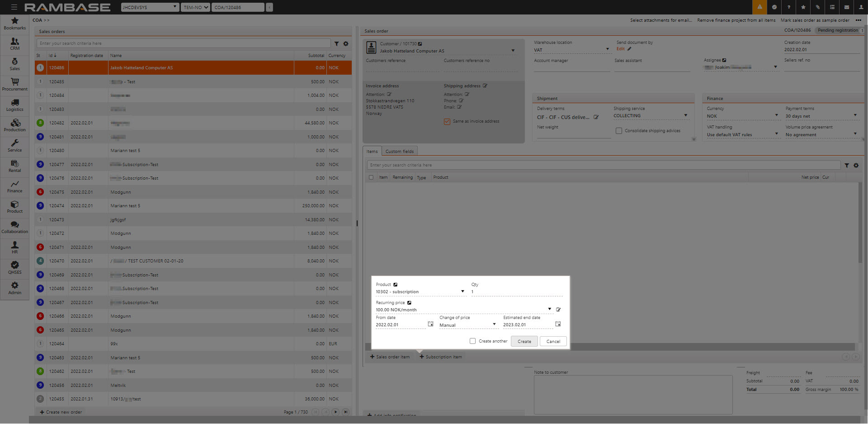The height and width of the screenshot is (424, 868).
Task: Click the warning alert icon in the top bar
Action: [x=759, y=7]
